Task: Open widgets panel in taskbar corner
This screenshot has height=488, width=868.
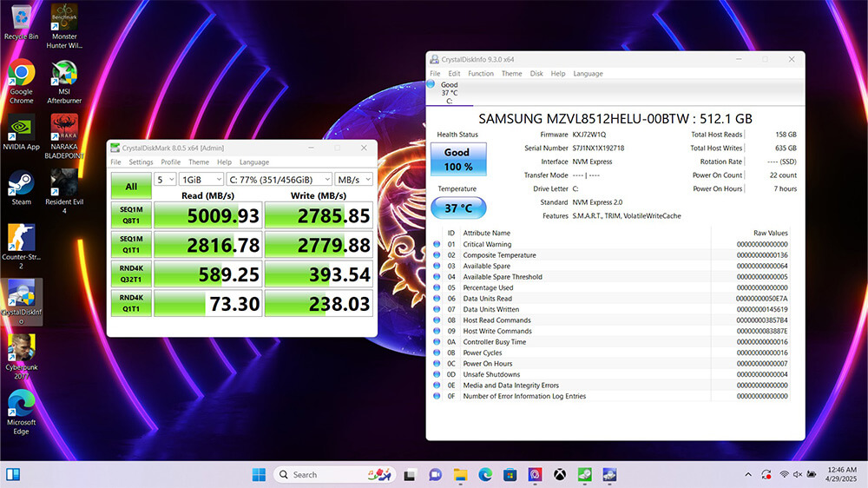Action: pyautogui.click(x=13, y=475)
